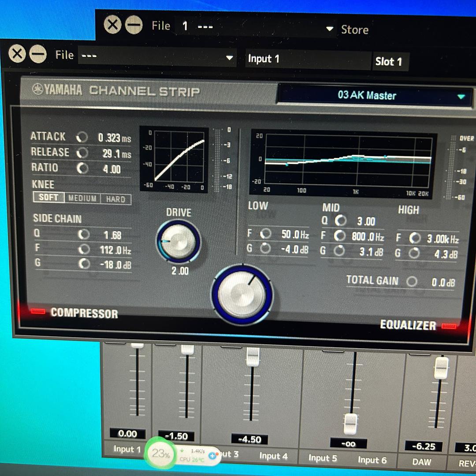Expand the File dropdown beside Input 1
The image size is (476, 476).
coord(230,58)
